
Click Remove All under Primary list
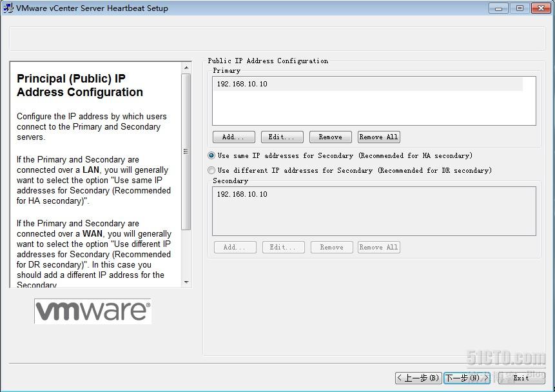379,137
